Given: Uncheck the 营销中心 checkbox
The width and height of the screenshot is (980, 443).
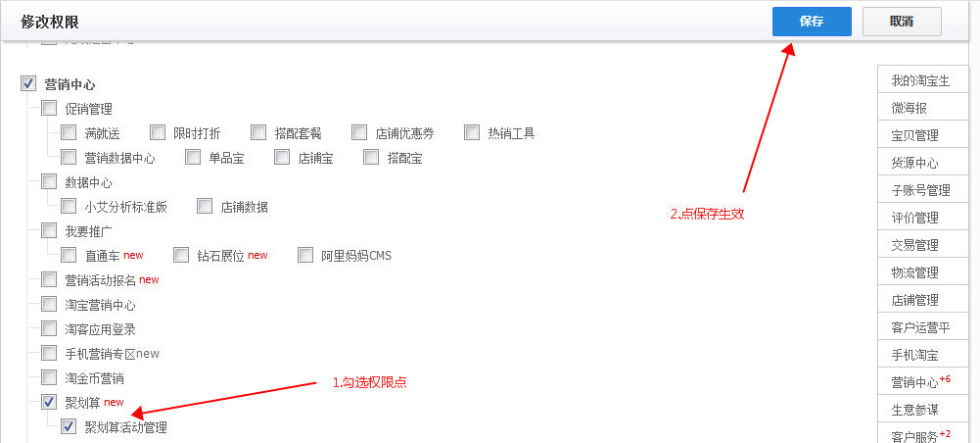Looking at the screenshot, I should coord(28,84).
